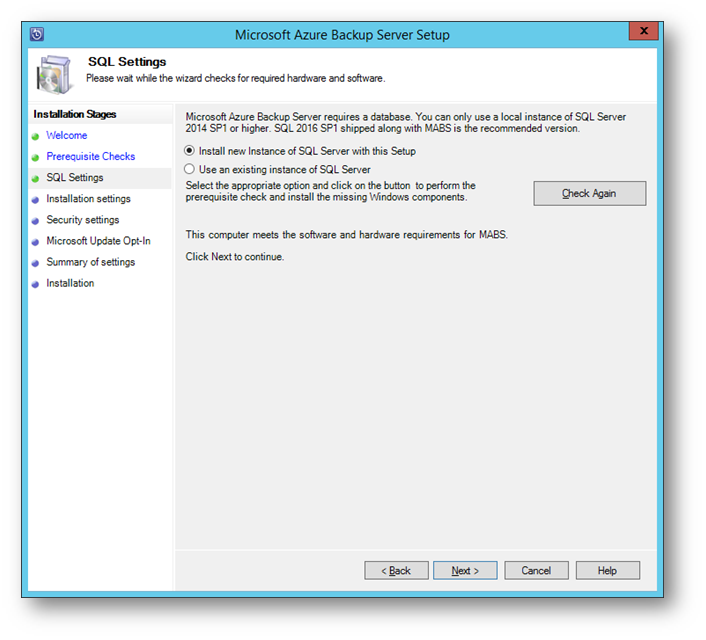Viewport: 706px width, 640px height.
Task: Click green bullet beside SQL Settings
Action: coord(36,179)
